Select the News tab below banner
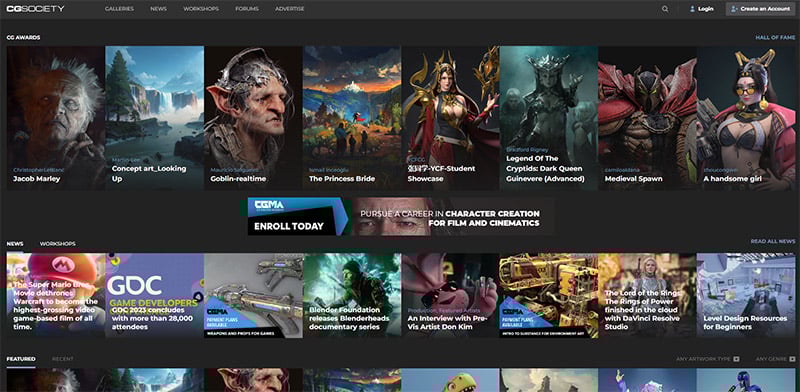800x392 pixels. coord(15,243)
